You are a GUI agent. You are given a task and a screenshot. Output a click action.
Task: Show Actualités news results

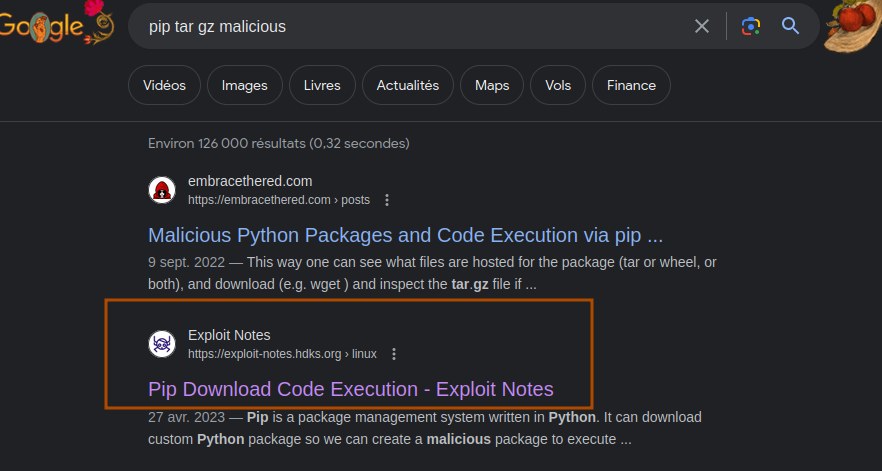407,85
